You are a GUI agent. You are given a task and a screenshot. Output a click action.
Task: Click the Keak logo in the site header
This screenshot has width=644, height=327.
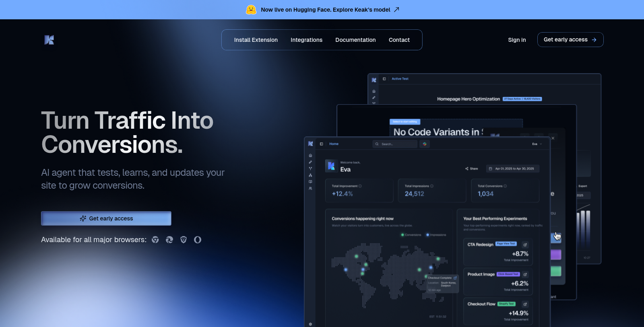point(49,40)
